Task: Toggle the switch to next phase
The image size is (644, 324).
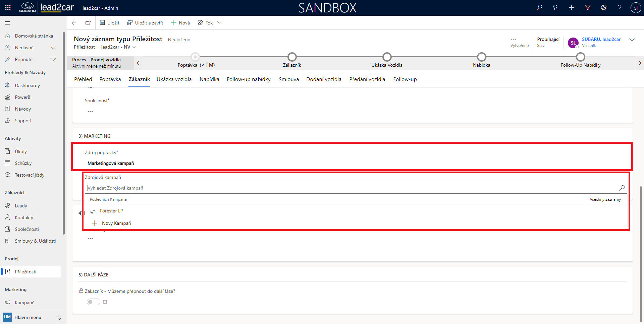Action: coord(94,302)
